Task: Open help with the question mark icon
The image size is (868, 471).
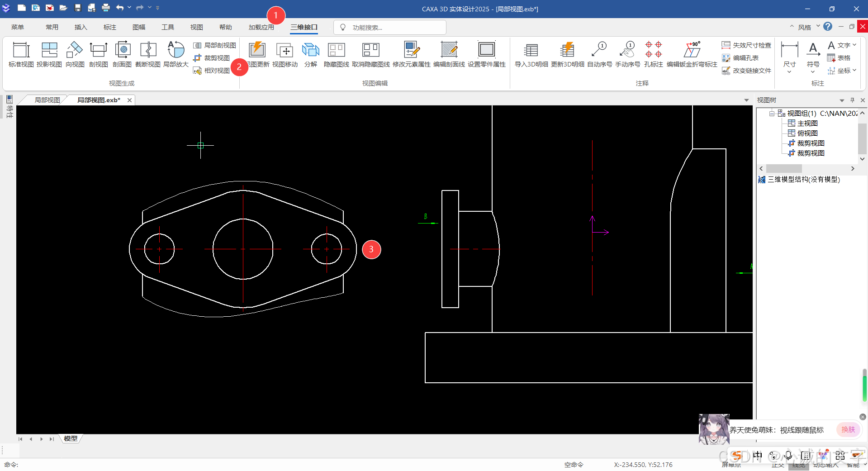Action: [828, 27]
